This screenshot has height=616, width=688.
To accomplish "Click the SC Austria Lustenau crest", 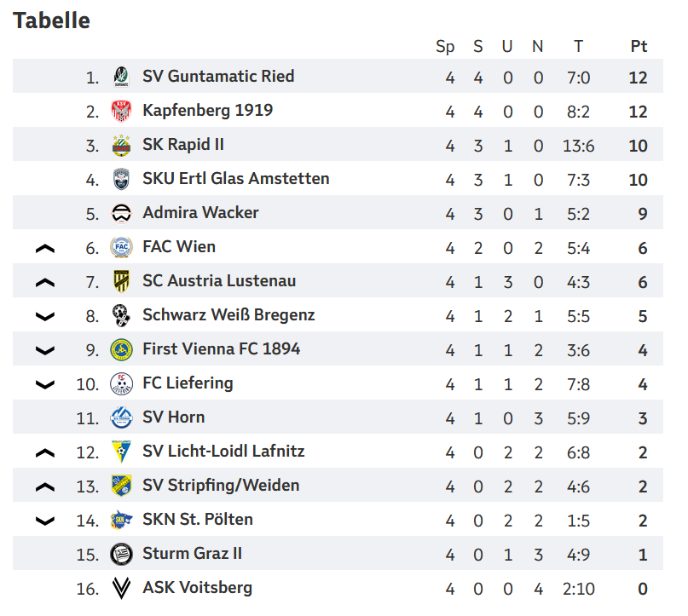I will coord(121,281).
